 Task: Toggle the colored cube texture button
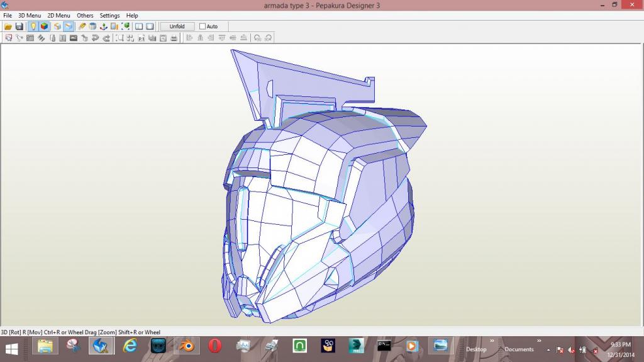click(x=44, y=26)
